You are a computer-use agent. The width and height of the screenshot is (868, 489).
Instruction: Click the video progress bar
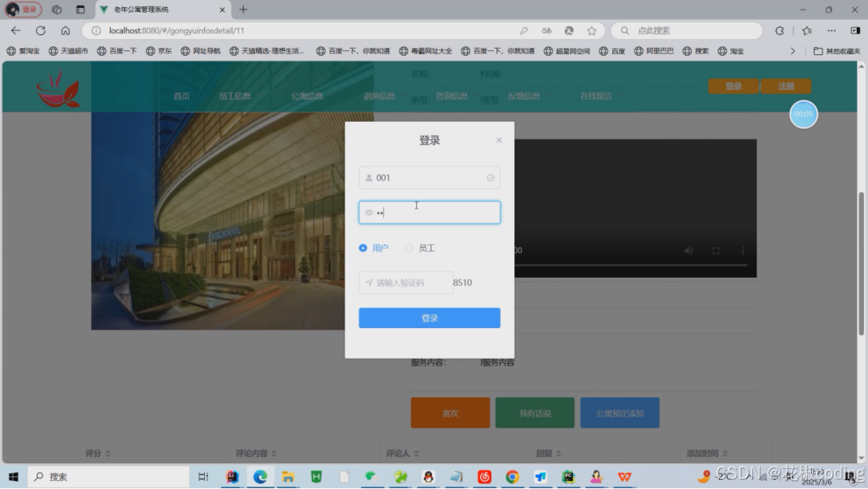[x=631, y=265]
